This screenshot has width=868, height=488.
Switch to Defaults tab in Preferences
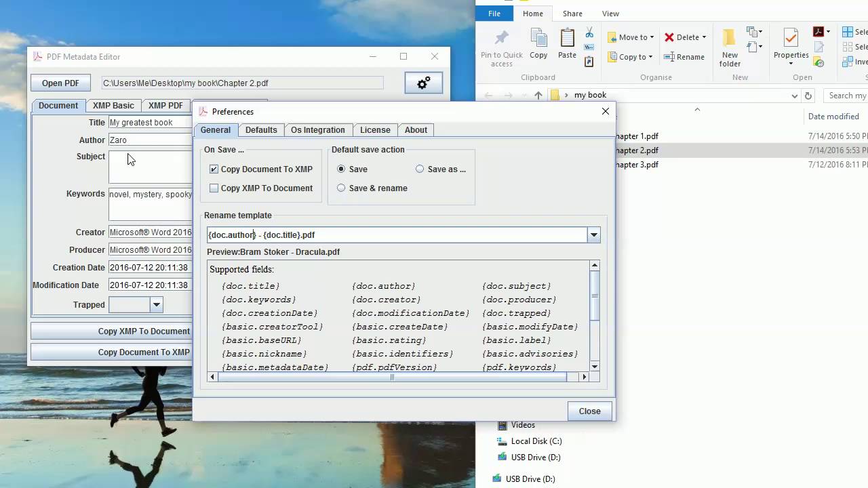(x=261, y=130)
